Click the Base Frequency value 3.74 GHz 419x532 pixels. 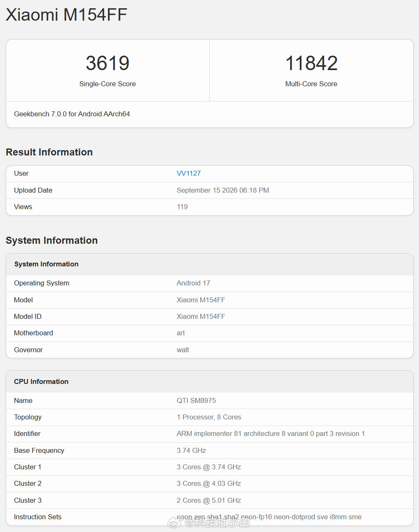pos(191,450)
